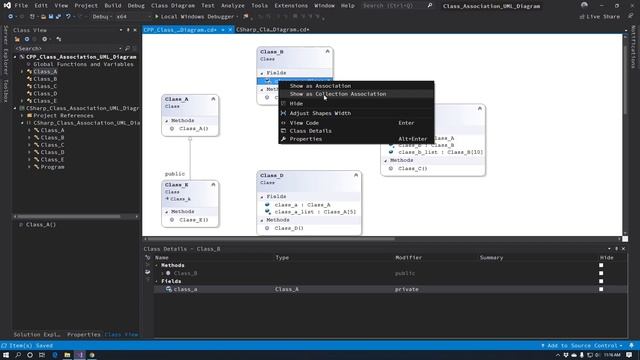
Task: Click View Class Diagram icon in Class View
Action: pyautogui.click(x=59, y=39)
